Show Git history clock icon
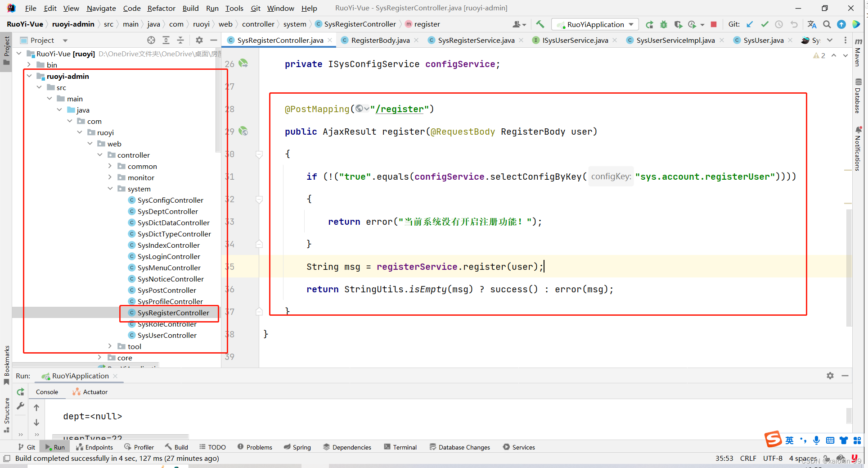This screenshot has width=868, height=468. tap(779, 24)
